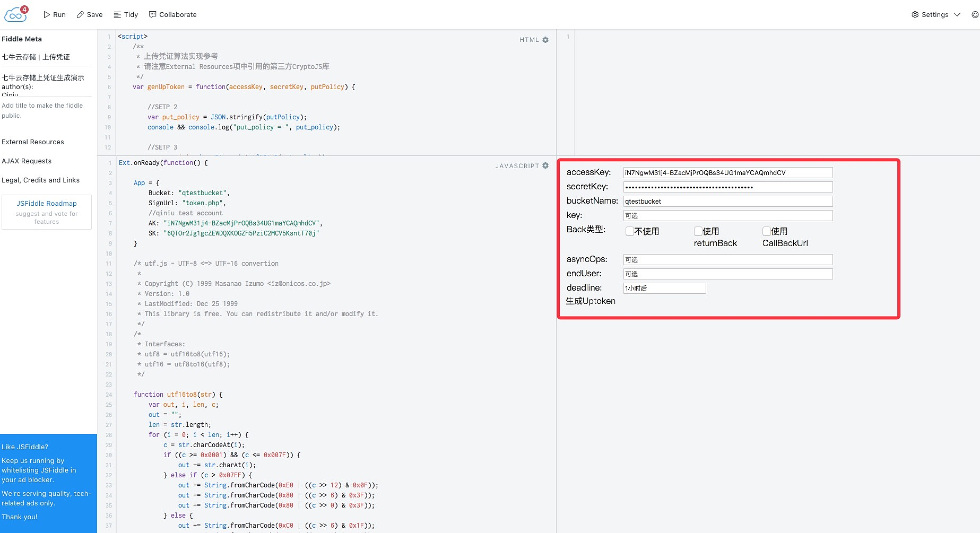Viewport: 980px width, 533px height.
Task: Run the fiddle code
Action: (x=55, y=15)
